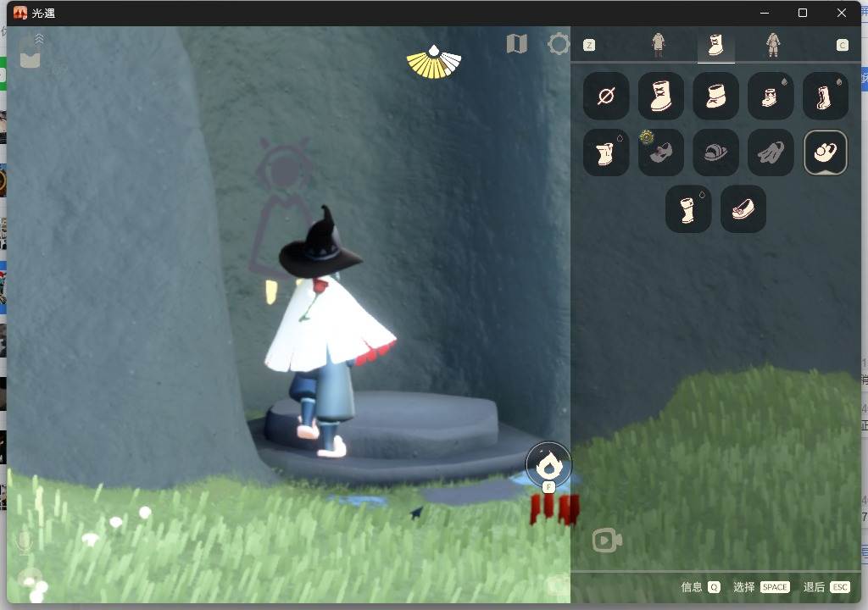Click the 光遇 app icon in title bar
The width and height of the screenshot is (868, 610).
[x=20, y=13]
